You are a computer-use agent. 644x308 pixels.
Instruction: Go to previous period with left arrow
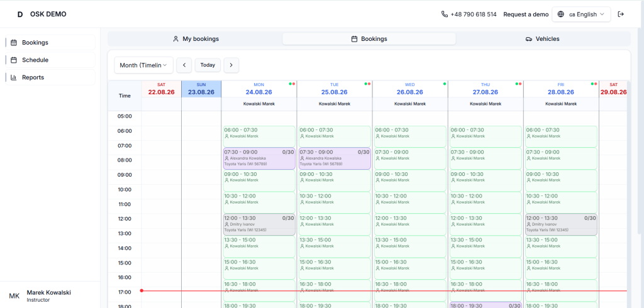coord(184,65)
